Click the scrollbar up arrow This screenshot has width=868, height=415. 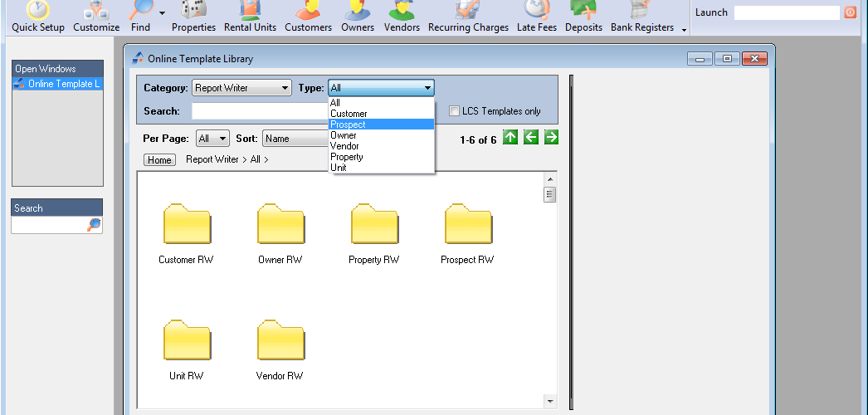pos(549,178)
